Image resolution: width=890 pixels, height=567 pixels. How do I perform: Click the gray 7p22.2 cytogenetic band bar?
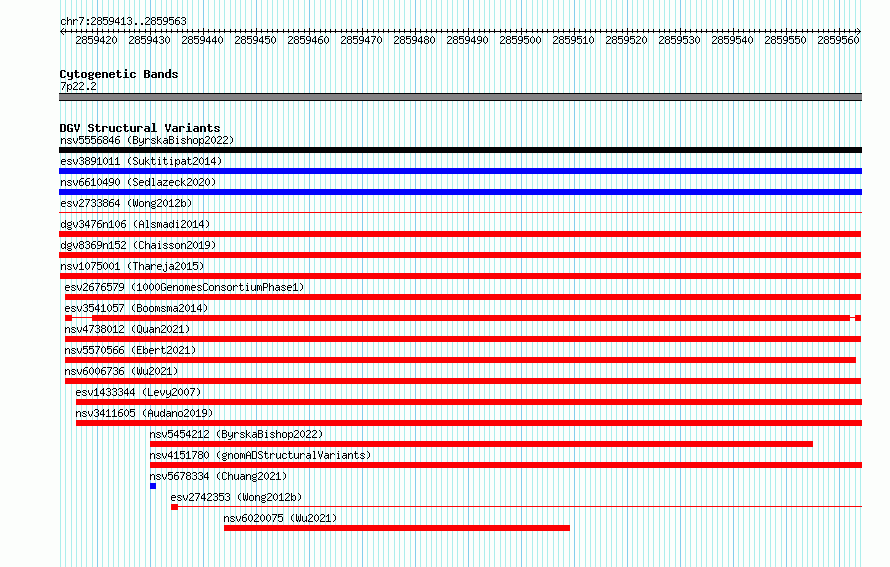[x=460, y=97]
